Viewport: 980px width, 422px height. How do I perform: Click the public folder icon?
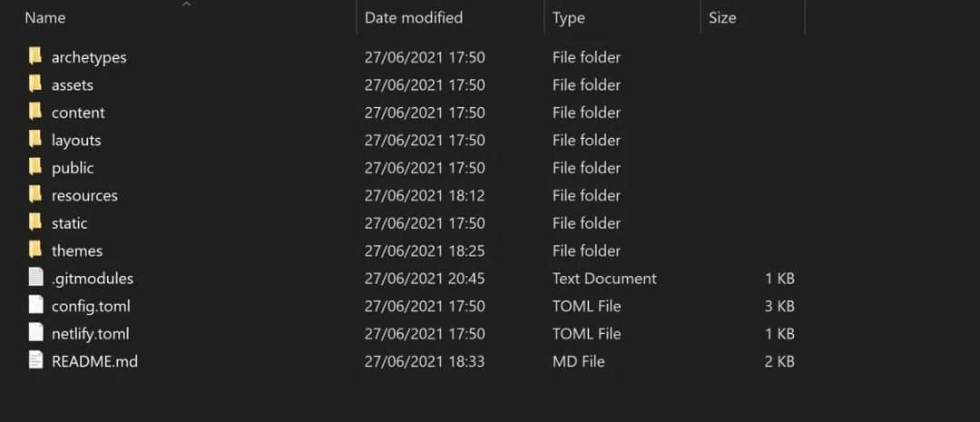pyautogui.click(x=35, y=167)
